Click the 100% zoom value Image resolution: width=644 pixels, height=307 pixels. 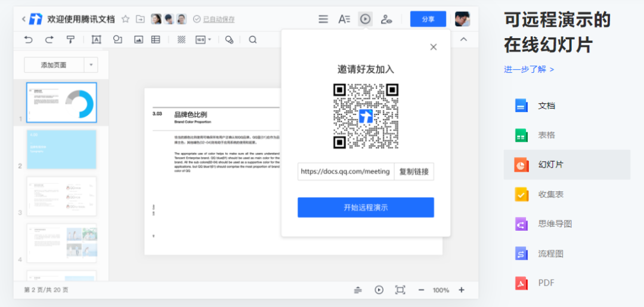[441, 290]
